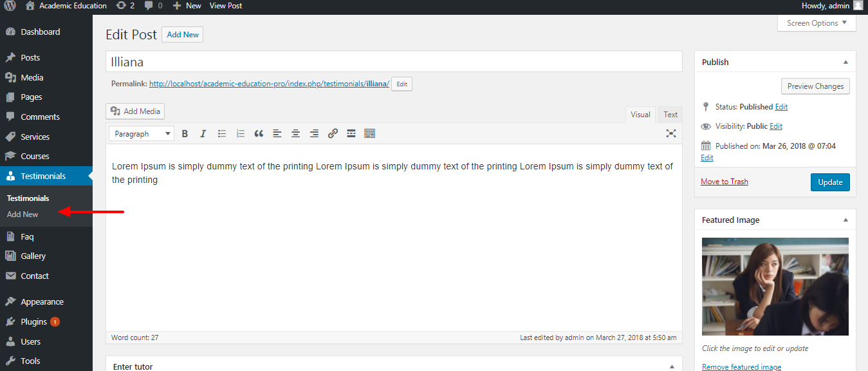Open Gallery in sidebar
The height and width of the screenshot is (371, 868).
46,256
